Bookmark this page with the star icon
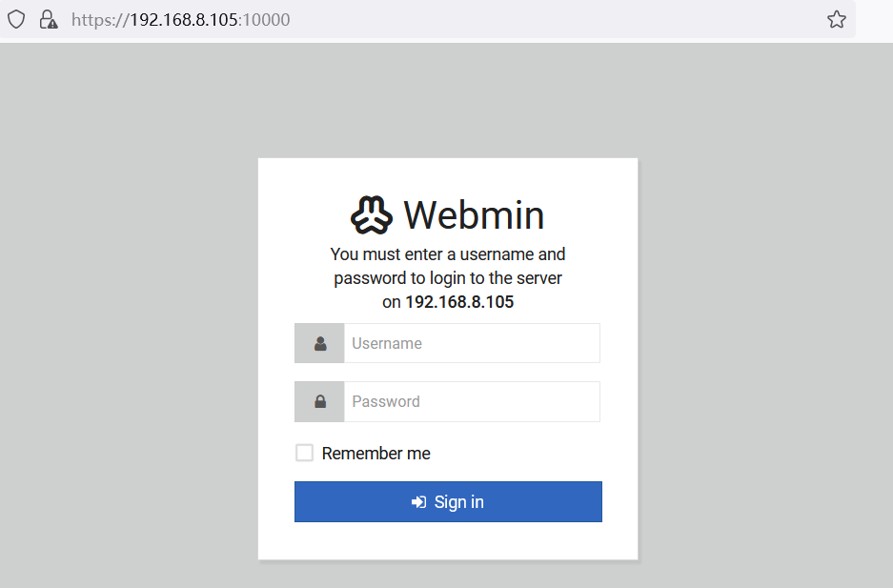Image resolution: width=893 pixels, height=588 pixels. pos(837,19)
